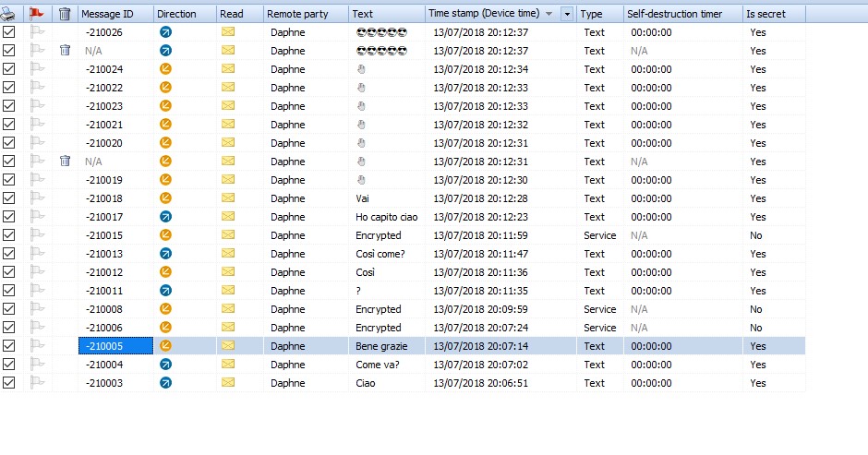
Task: Click outgoing direction icon for message -210017
Action: click(165, 217)
